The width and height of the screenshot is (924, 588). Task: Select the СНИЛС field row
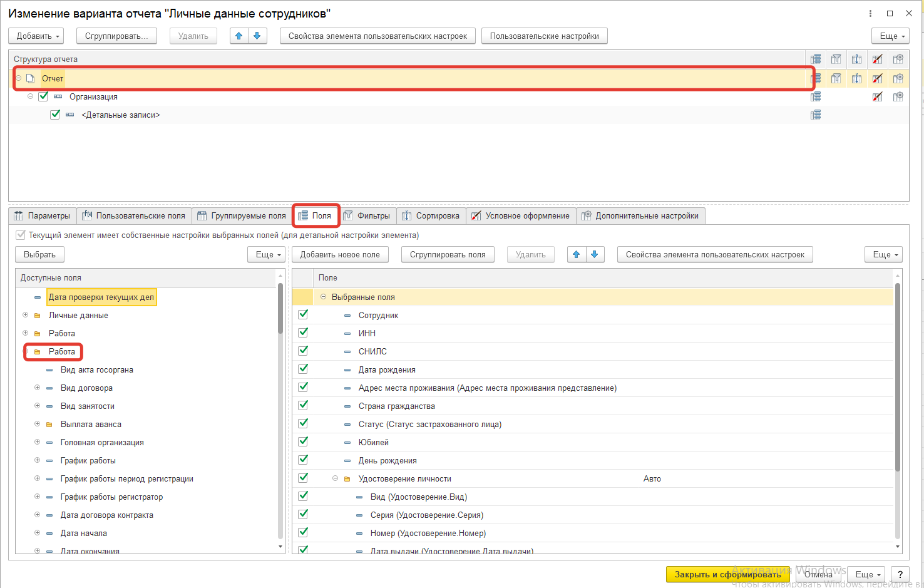(372, 351)
